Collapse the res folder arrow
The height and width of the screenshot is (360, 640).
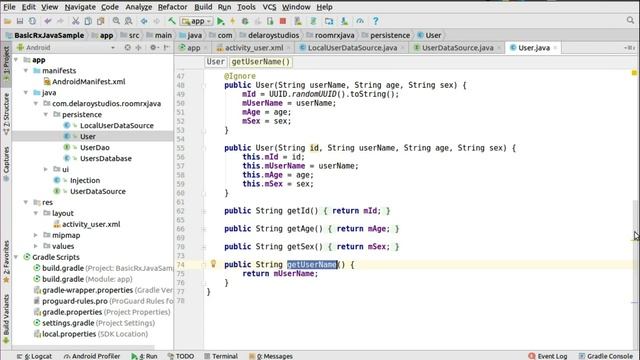(26, 202)
